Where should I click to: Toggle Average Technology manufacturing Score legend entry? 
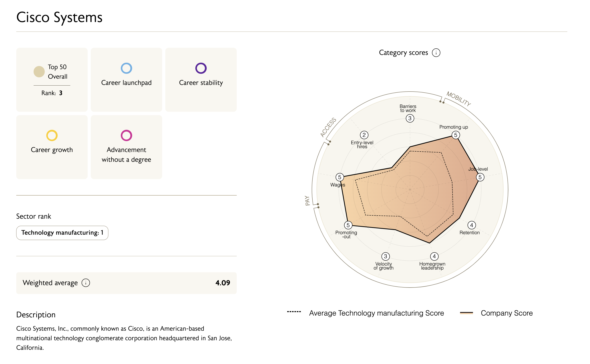[365, 313]
